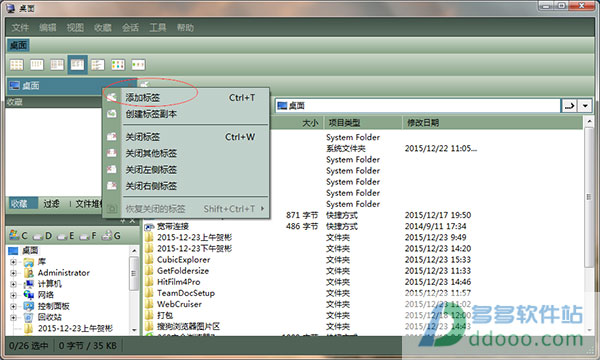Screen dimensions: 600x360
Task: Switch to Small Icons view mode
Action: (37, 65)
